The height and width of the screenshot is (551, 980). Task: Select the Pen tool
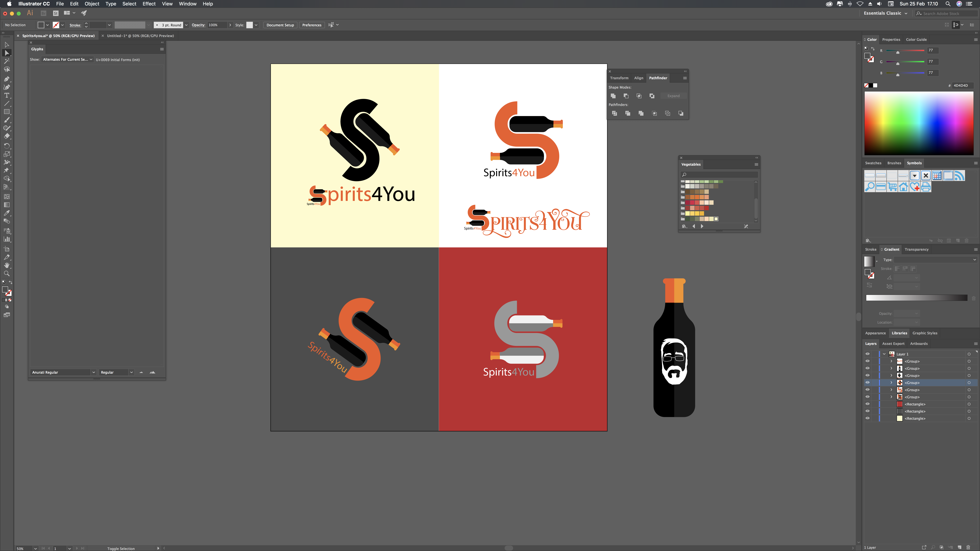click(6, 79)
